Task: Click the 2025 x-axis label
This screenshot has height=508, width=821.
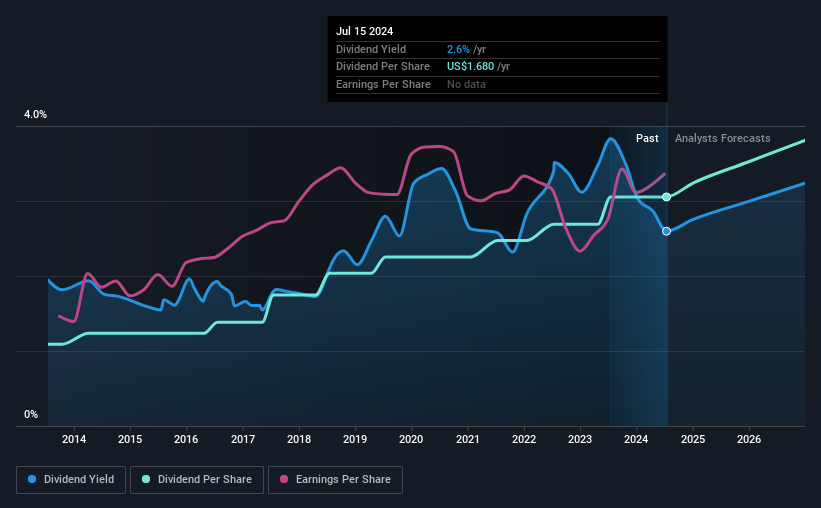Action: point(693,439)
